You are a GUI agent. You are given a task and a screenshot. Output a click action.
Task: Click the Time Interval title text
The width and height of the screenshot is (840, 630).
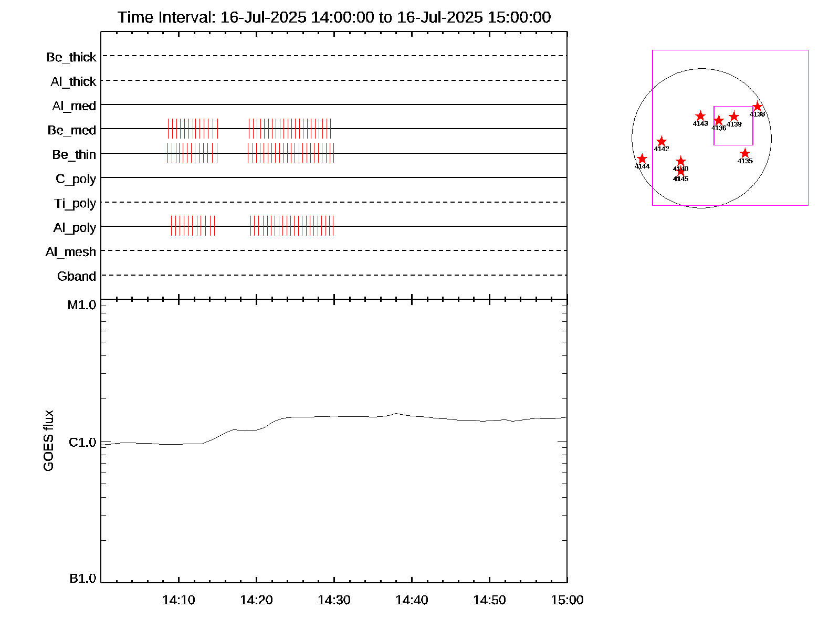click(x=334, y=17)
